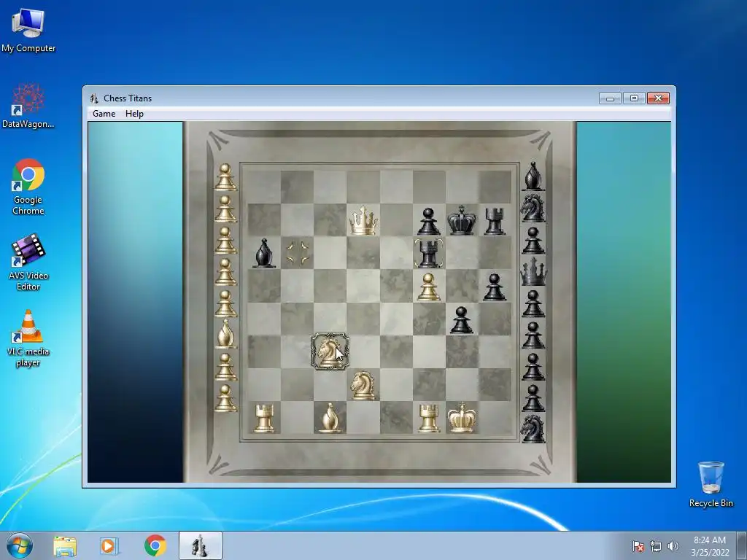This screenshot has width=747, height=560.
Task: Click the black pawn on the rightmost file
Action: pyautogui.click(x=494, y=287)
